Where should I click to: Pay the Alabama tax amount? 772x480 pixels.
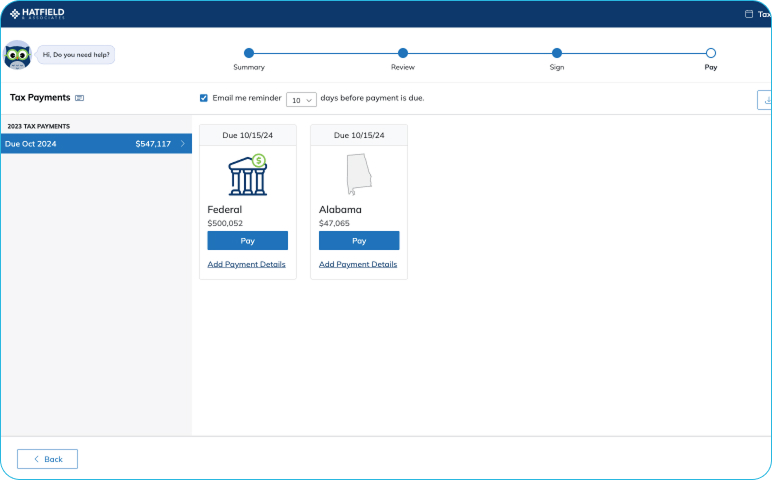click(359, 241)
